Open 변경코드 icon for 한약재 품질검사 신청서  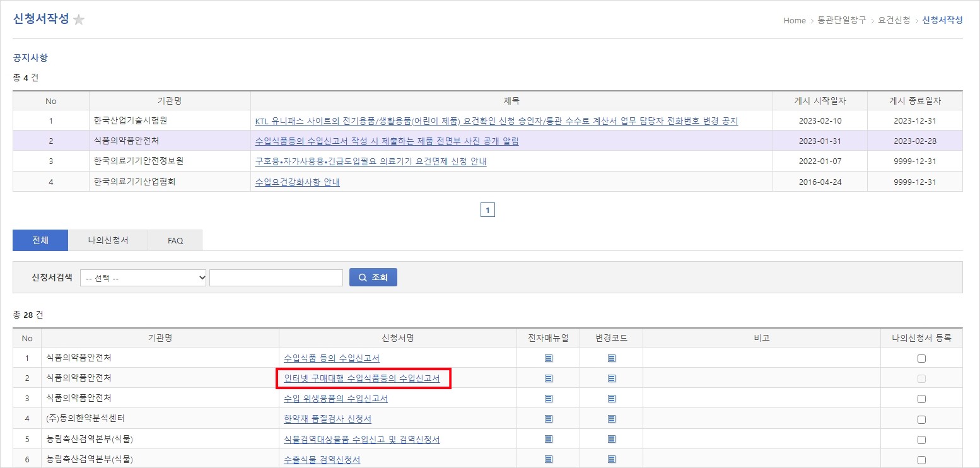612,419
